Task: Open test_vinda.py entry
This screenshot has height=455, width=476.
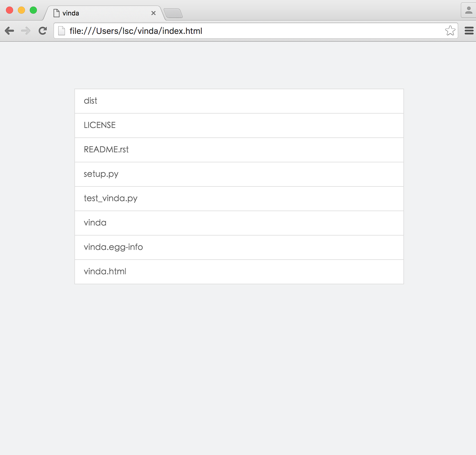Action: pos(239,199)
